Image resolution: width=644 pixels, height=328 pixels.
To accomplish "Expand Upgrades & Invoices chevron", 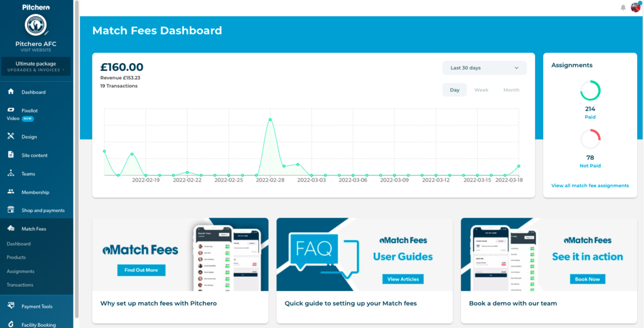I will (63, 70).
